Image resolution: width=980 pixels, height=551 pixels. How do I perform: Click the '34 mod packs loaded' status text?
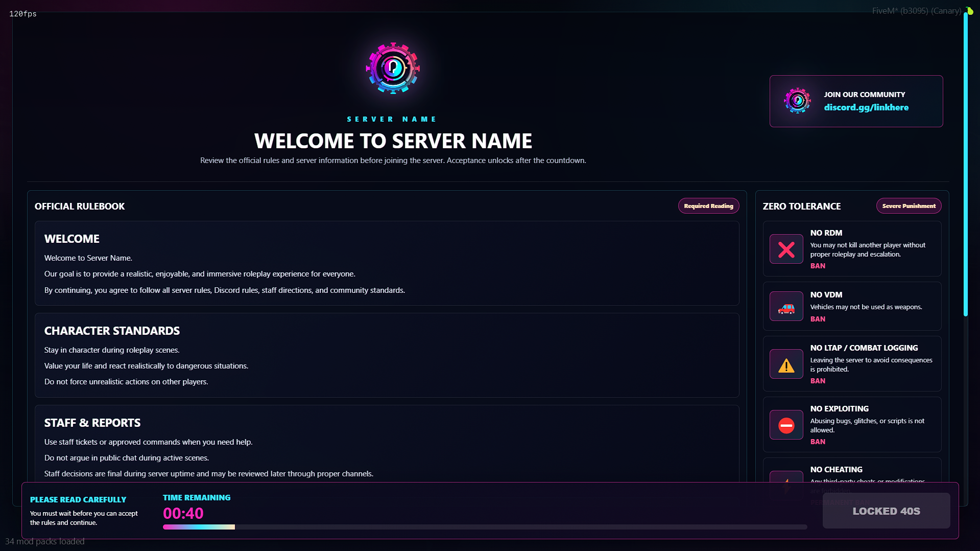pos(44,541)
